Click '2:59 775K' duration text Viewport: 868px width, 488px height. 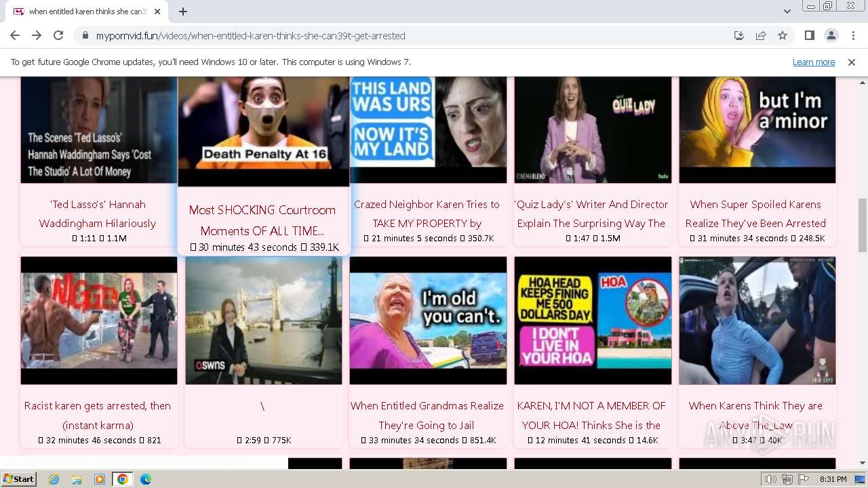coord(264,440)
